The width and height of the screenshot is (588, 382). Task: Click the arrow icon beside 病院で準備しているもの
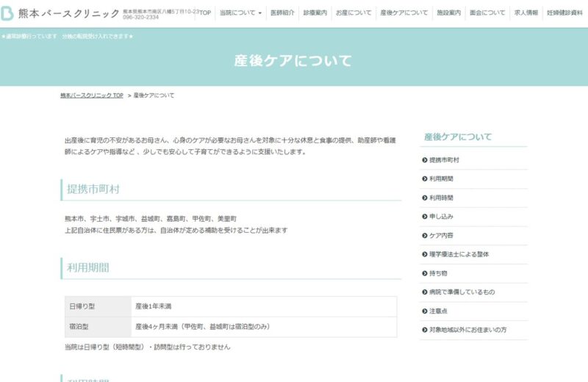point(425,292)
